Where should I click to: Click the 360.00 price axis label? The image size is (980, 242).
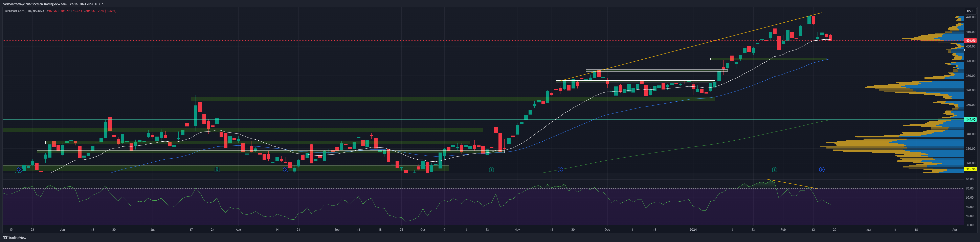tap(971, 105)
